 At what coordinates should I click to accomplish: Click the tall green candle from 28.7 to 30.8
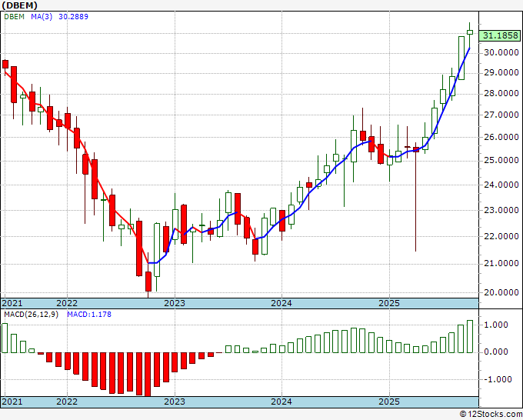[x=461, y=58]
